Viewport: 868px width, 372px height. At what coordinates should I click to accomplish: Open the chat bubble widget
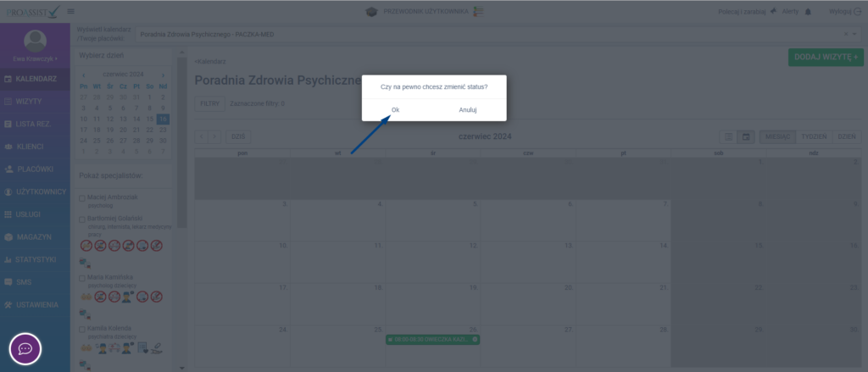click(25, 348)
